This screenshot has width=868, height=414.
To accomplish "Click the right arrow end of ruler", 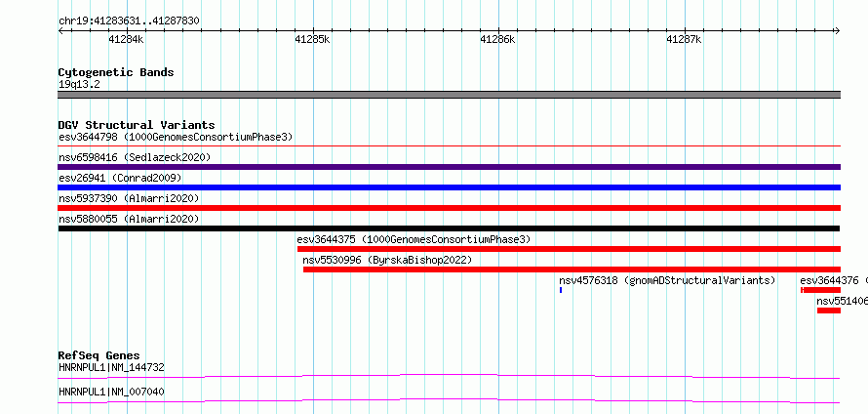I will click(x=838, y=30).
